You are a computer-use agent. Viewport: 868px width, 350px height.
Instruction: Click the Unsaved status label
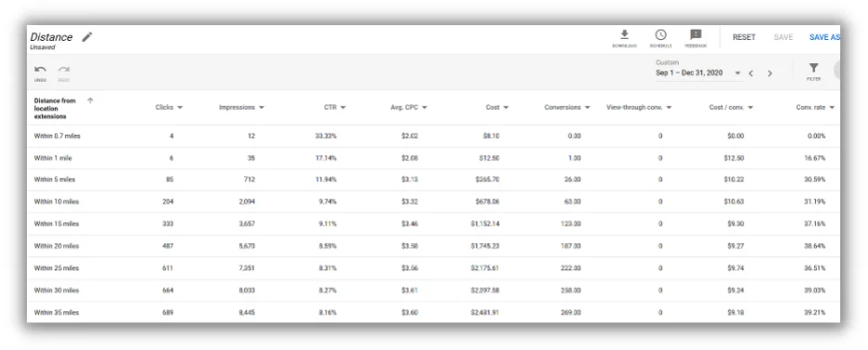tap(43, 47)
